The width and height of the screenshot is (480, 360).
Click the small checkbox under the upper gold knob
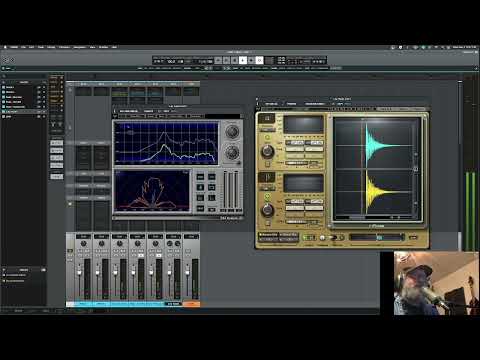coord(267,164)
